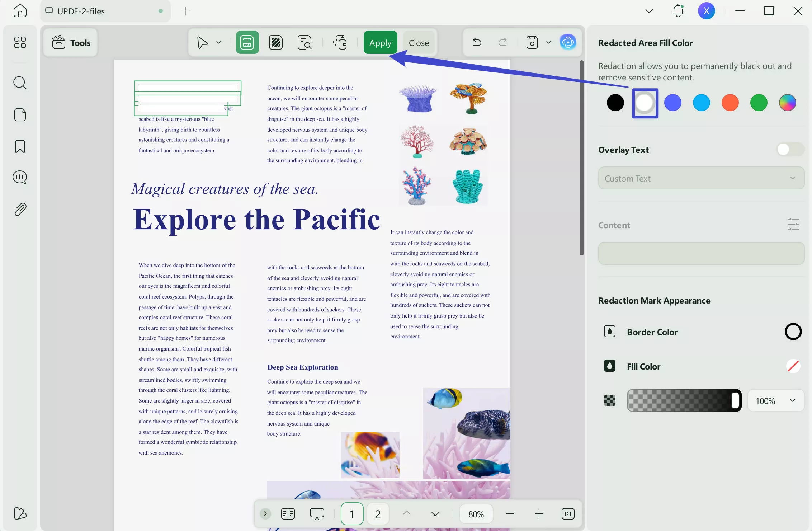
Task: Select the redact area tool icon
Action: pos(275,43)
